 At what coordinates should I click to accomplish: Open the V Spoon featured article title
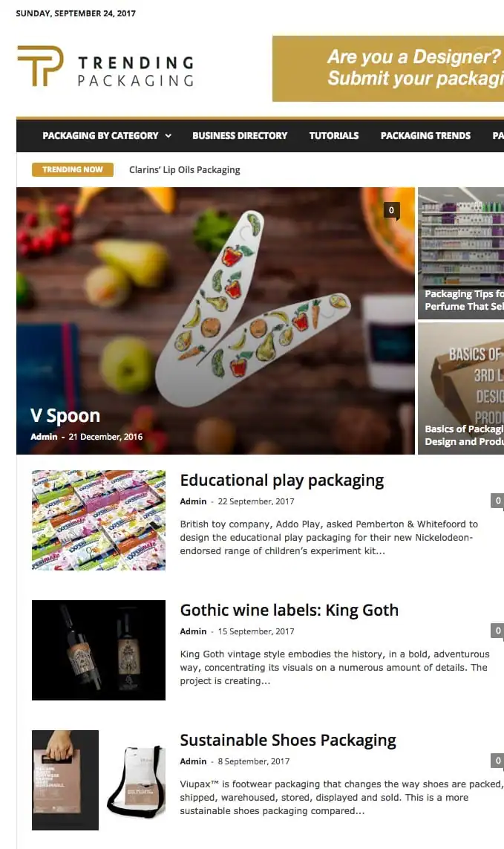pos(65,415)
